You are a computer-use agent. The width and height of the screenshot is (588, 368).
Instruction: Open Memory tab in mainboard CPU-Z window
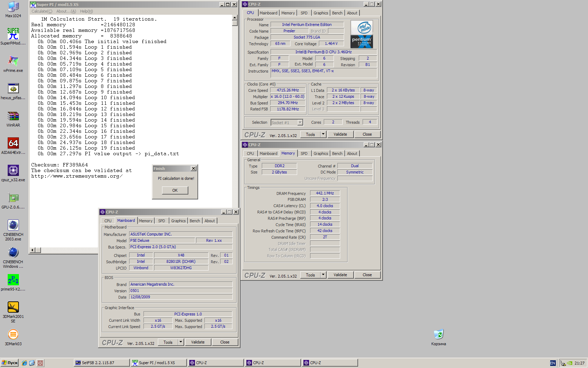pos(146,221)
